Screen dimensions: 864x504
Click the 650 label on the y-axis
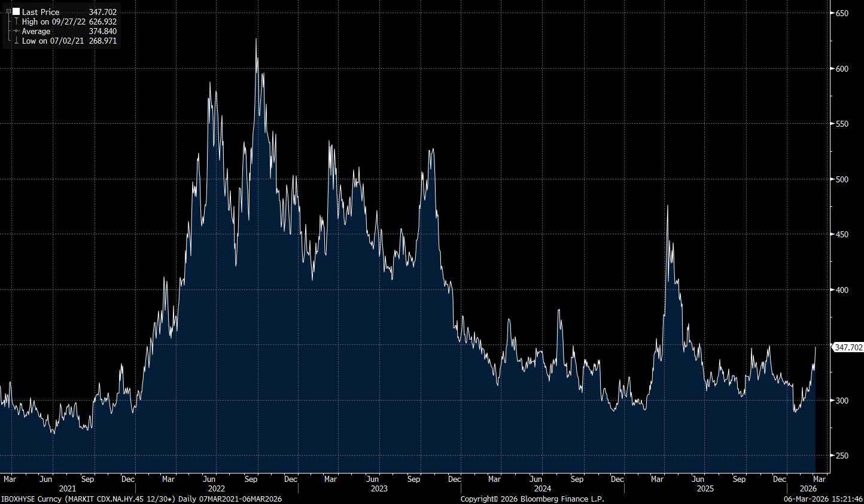tap(842, 13)
